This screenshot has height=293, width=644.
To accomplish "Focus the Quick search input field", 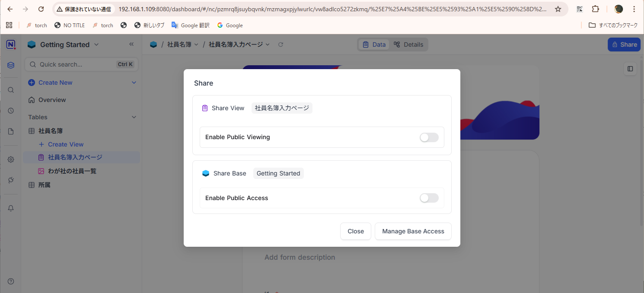I will (x=76, y=64).
